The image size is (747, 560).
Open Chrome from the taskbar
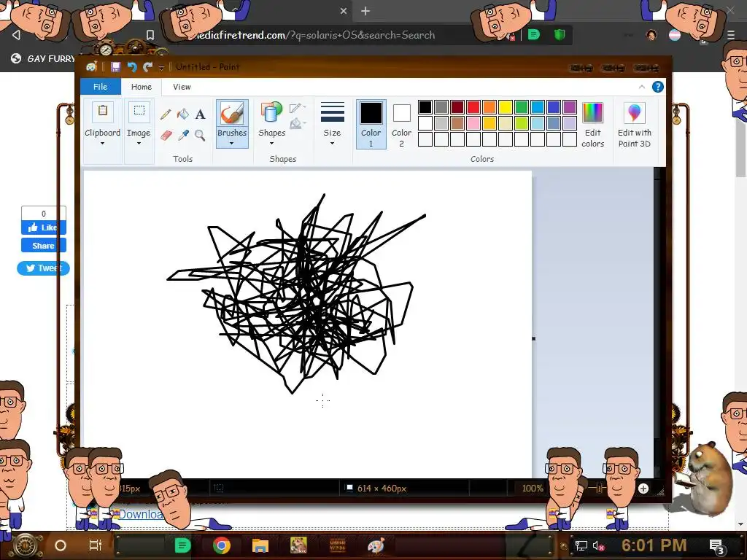pos(222,545)
